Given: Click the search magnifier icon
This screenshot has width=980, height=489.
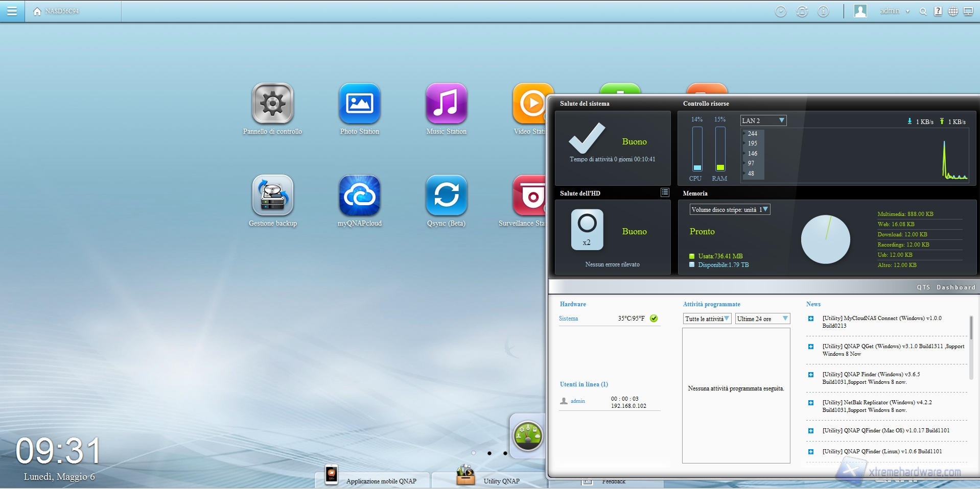Looking at the screenshot, I should coord(923,11).
